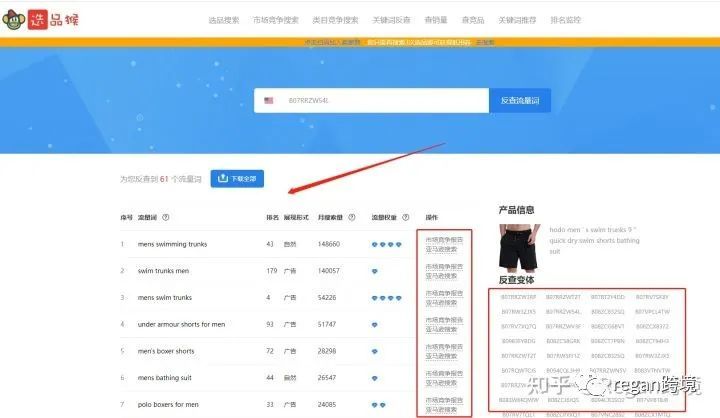
Task: Click the 反查流量词 search button
Action: click(520, 100)
